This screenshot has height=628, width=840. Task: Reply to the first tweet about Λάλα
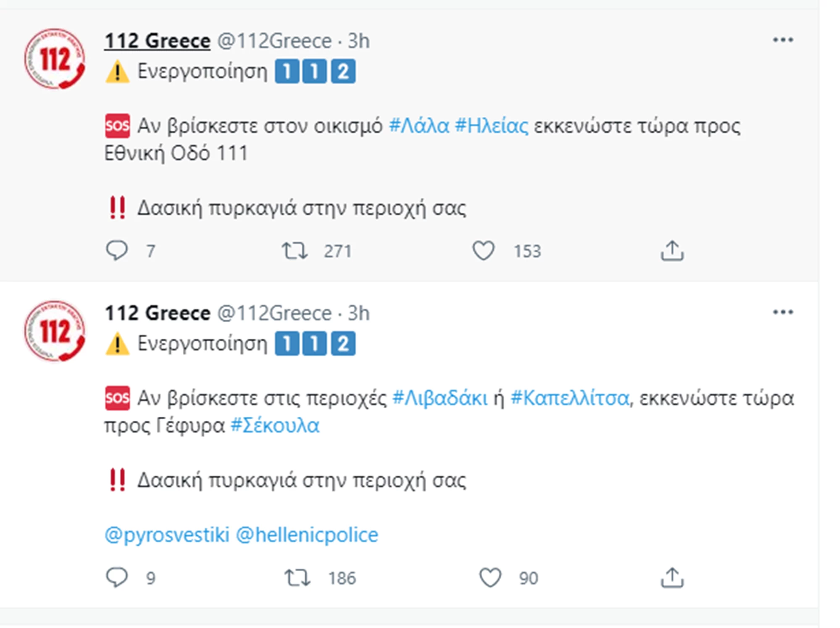(117, 251)
